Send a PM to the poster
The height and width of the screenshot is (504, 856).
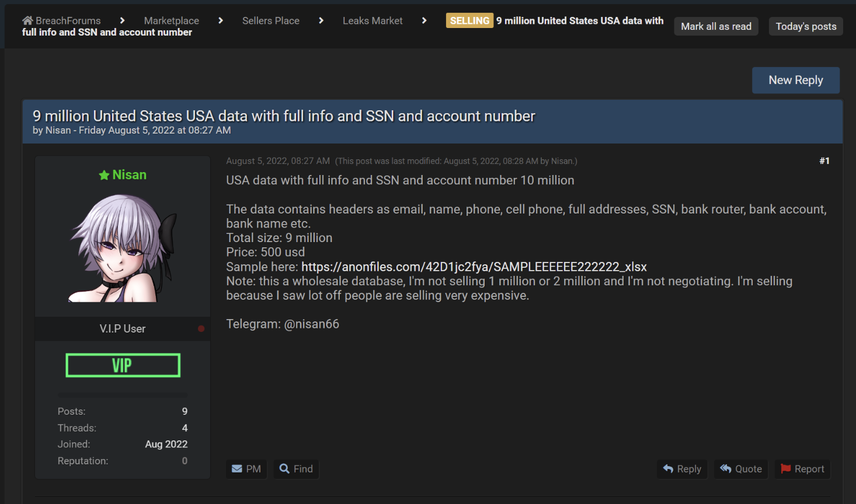[x=246, y=468]
